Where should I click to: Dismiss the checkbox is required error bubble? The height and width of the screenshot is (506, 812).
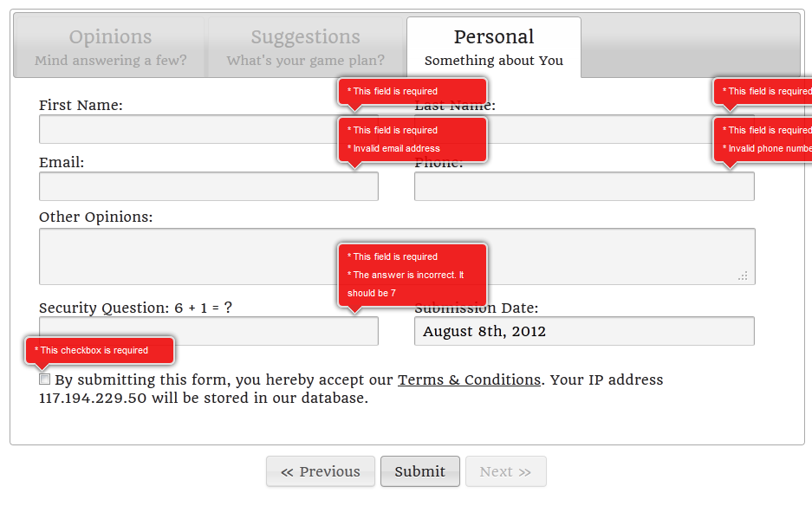pos(100,351)
